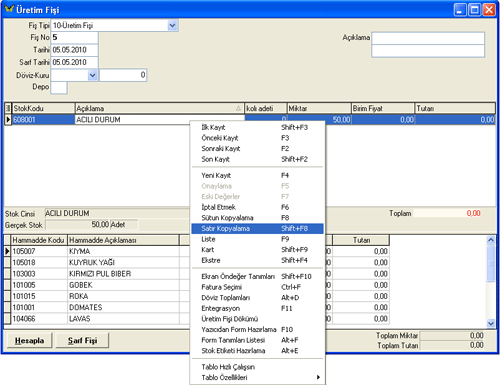The image size is (500, 385).
Task: Click the koli adeti column header
Action: point(266,108)
